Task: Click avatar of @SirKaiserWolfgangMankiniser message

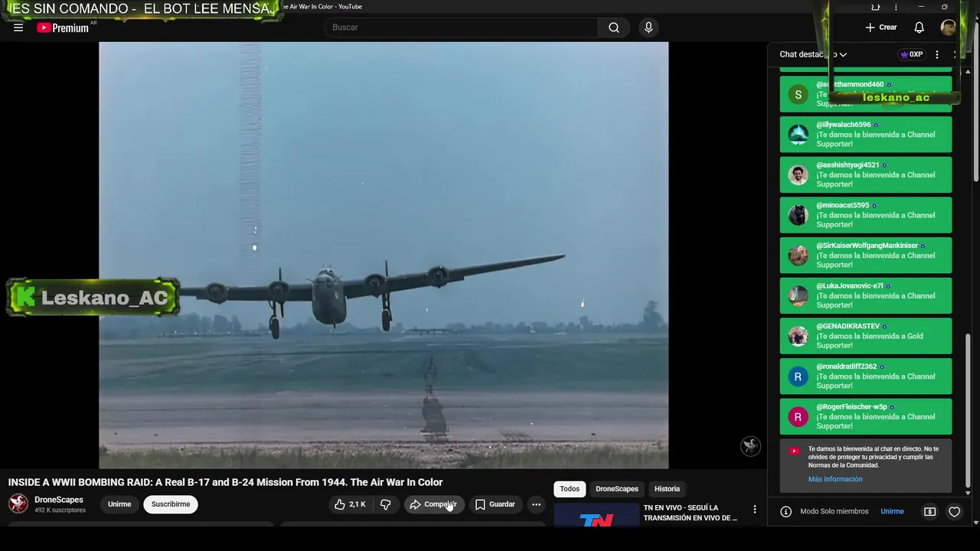Action: pos(798,256)
